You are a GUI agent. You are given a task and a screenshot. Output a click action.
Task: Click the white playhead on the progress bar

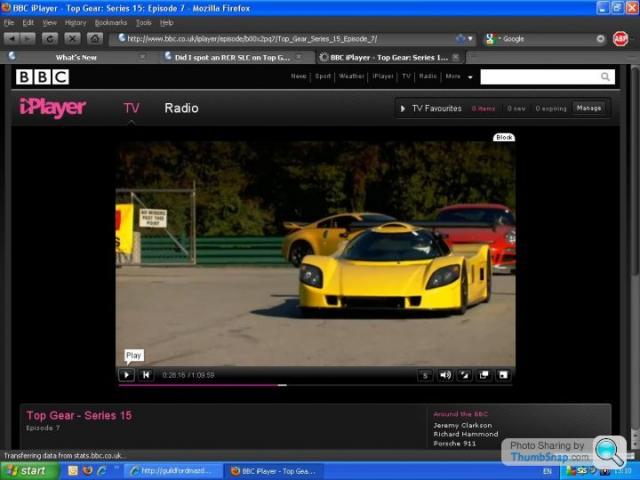282,385
